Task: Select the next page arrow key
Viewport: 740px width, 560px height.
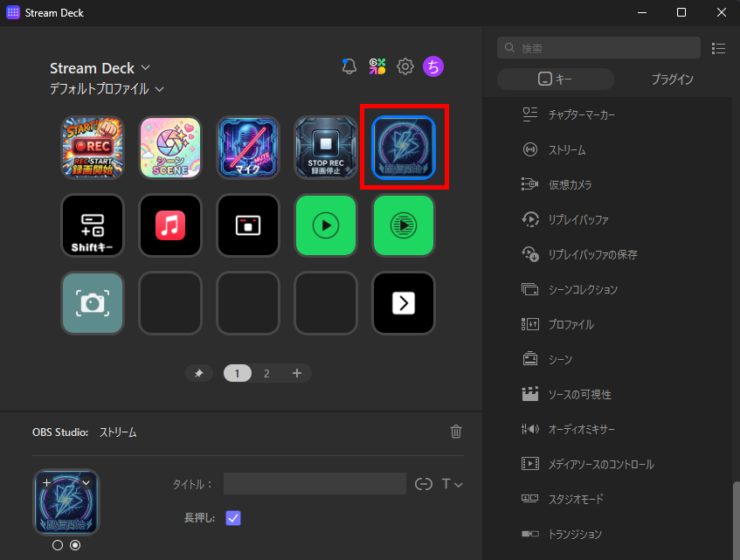Action: (x=404, y=303)
